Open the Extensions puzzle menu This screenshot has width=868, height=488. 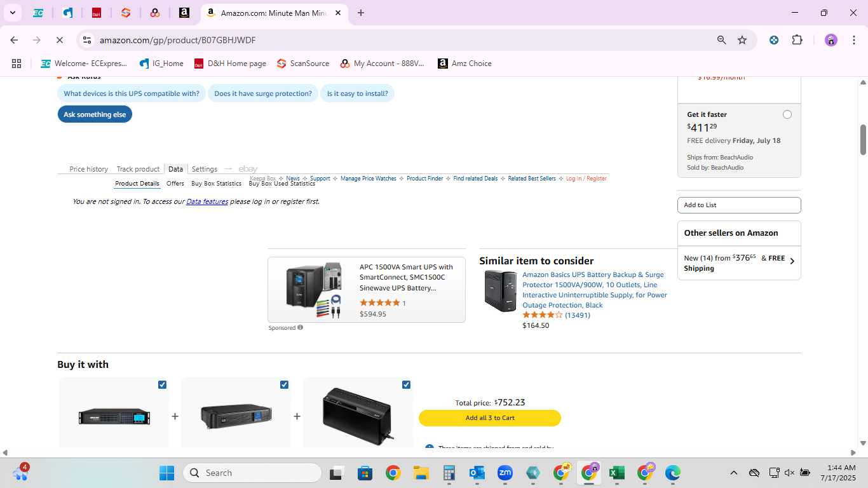coord(797,40)
